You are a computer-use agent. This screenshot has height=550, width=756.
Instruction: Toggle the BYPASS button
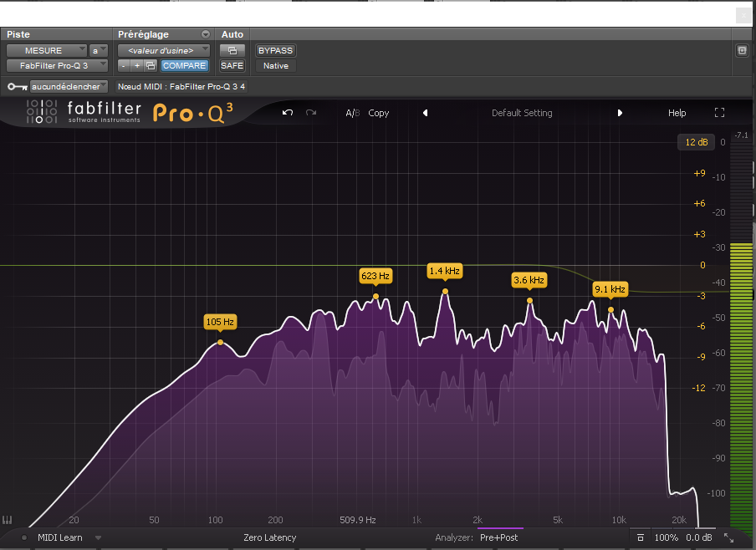click(275, 51)
